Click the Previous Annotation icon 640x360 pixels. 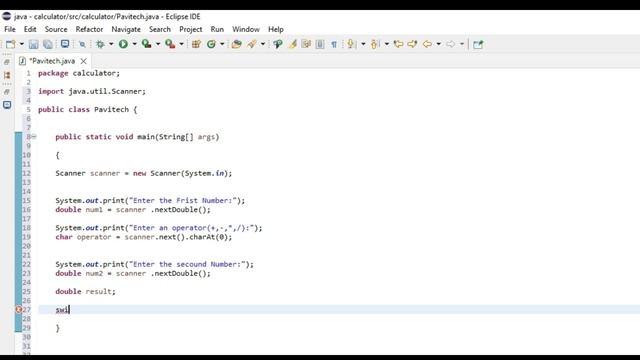pos(375,44)
